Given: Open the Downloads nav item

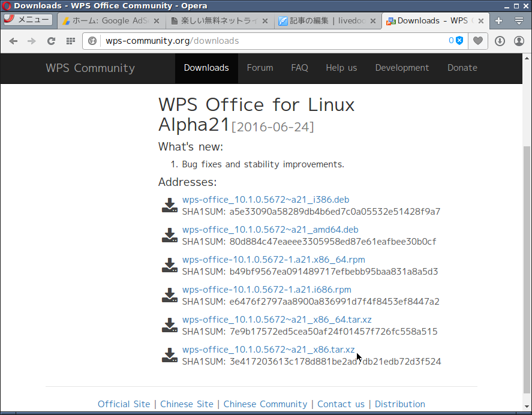Looking at the screenshot, I should [206, 68].
